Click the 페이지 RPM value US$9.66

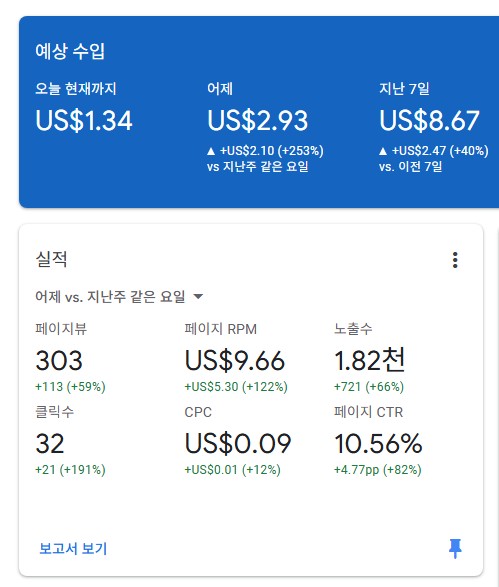235,361
